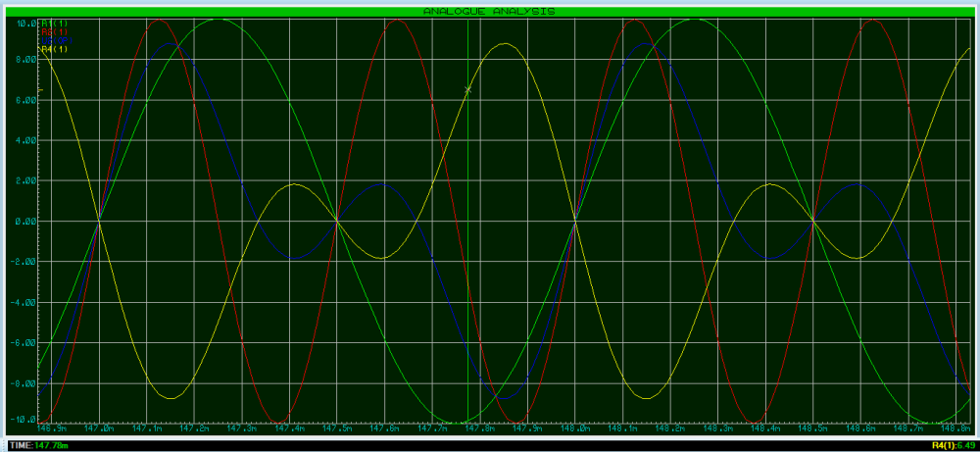Click the 147.2m time axis label
Image resolution: width=980 pixels, height=452 pixels.
[194, 430]
